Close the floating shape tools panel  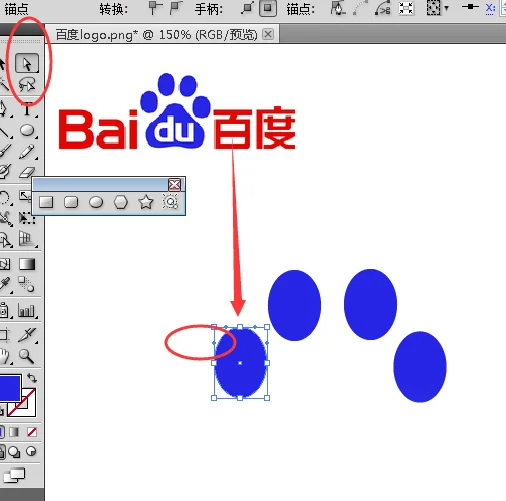(x=174, y=184)
